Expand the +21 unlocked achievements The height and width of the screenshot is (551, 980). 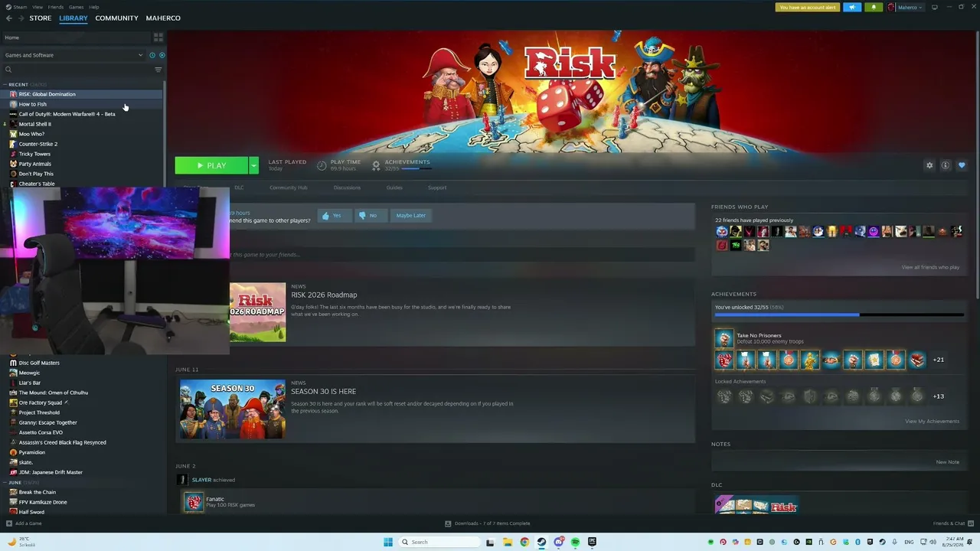[939, 360]
